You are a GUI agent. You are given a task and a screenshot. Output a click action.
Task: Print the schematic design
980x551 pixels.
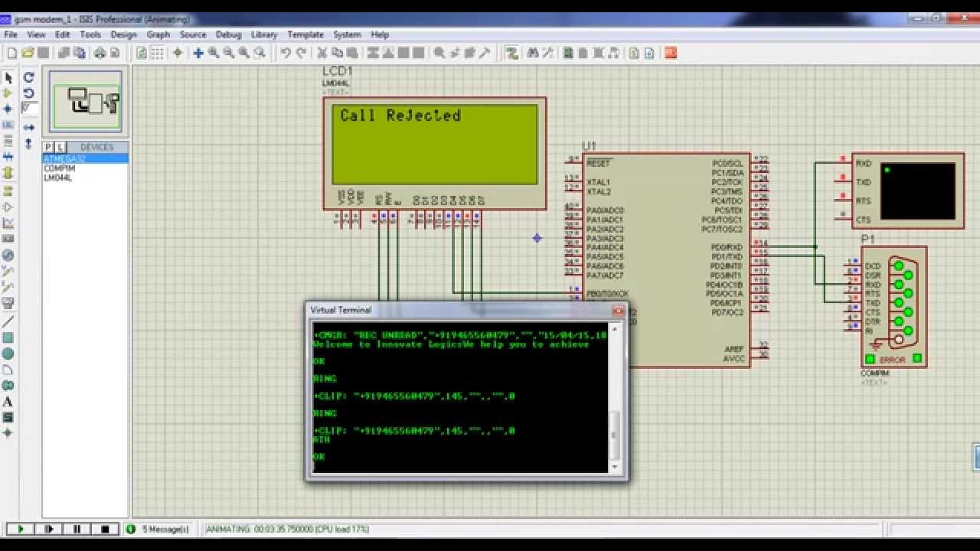click(x=100, y=53)
